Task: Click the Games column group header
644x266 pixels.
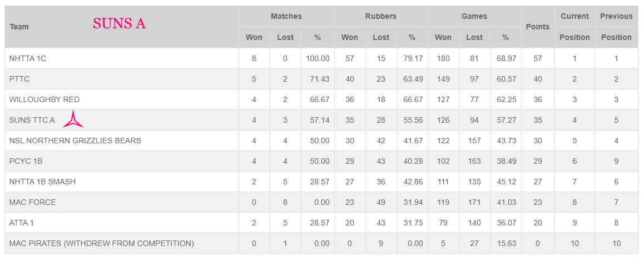Action: pos(474,17)
